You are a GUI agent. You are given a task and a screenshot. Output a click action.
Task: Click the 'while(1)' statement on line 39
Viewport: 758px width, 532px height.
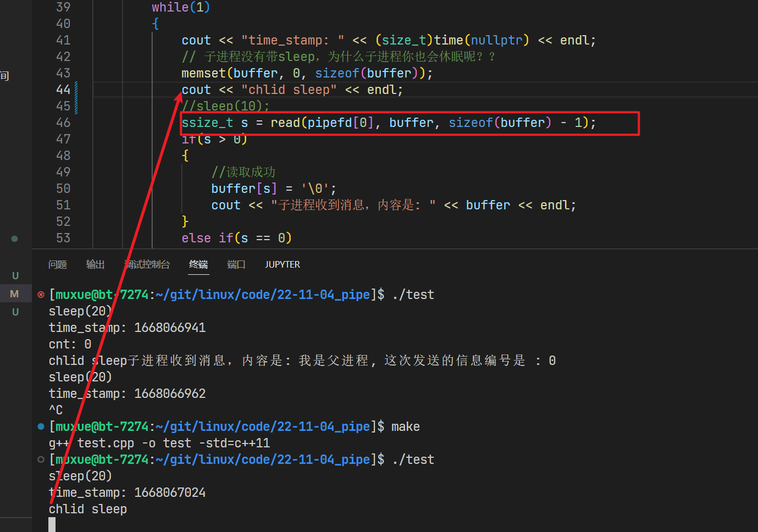(181, 7)
